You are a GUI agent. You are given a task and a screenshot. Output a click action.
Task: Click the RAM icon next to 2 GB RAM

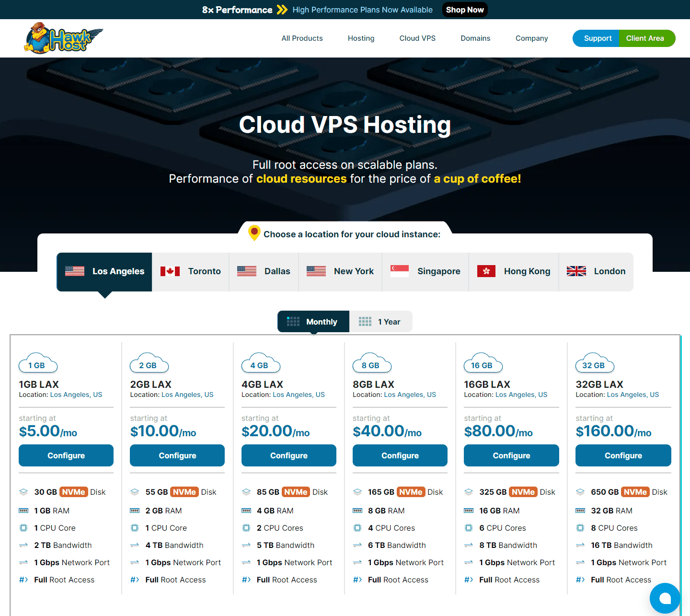[x=135, y=511]
